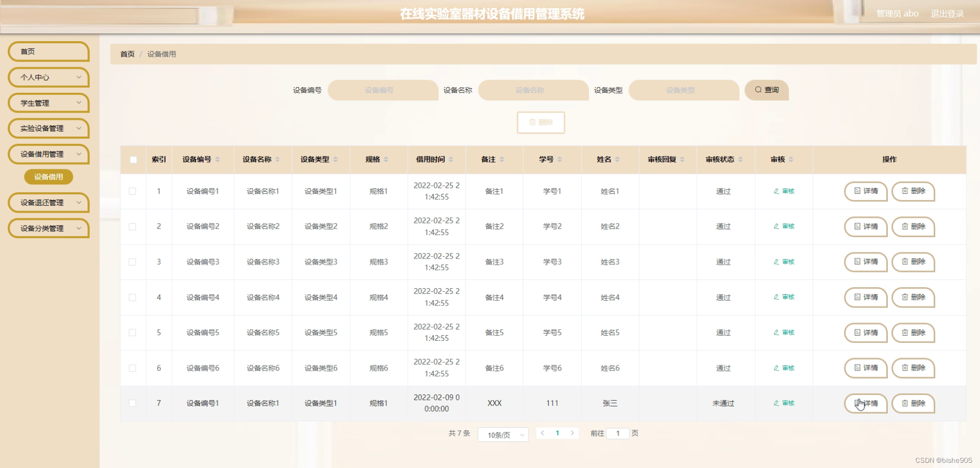Check the row 7 checkbox

(132, 403)
